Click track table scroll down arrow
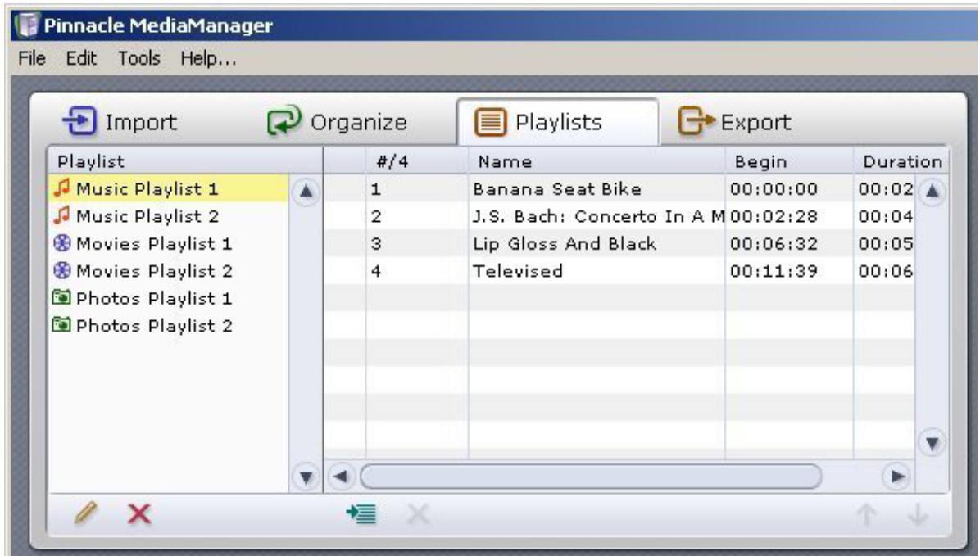Image resolution: width=980 pixels, height=556 pixels. click(x=932, y=444)
